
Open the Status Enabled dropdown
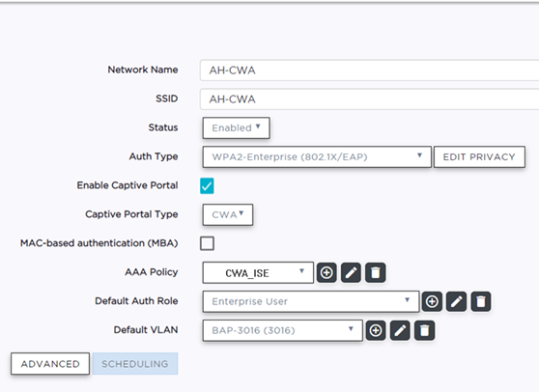click(x=236, y=127)
